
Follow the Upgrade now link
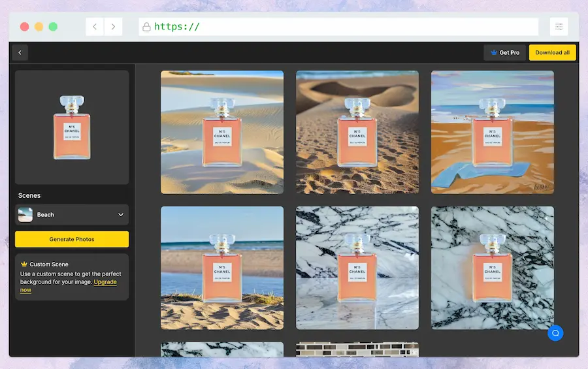(105, 282)
